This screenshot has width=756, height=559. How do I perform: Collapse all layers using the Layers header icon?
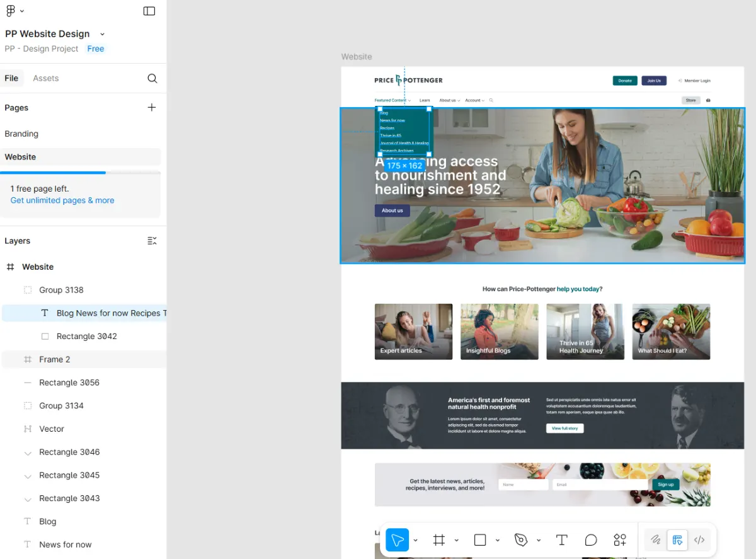pyautogui.click(x=152, y=241)
